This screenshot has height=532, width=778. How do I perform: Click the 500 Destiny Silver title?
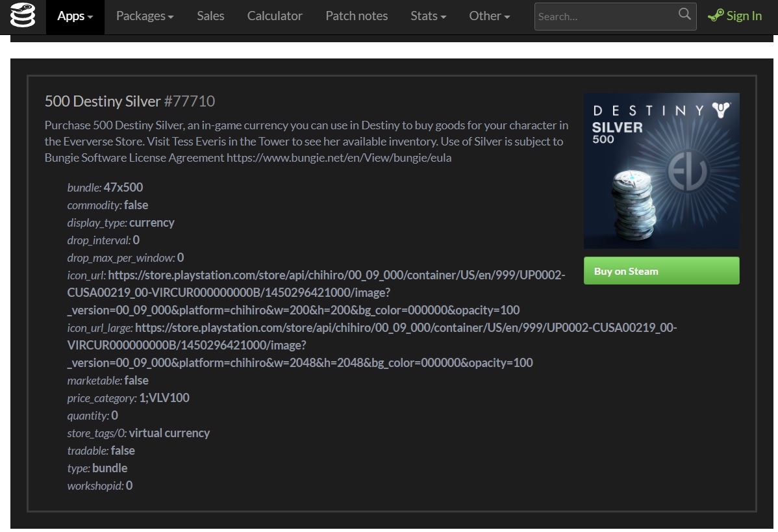click(x=103, y=101)
